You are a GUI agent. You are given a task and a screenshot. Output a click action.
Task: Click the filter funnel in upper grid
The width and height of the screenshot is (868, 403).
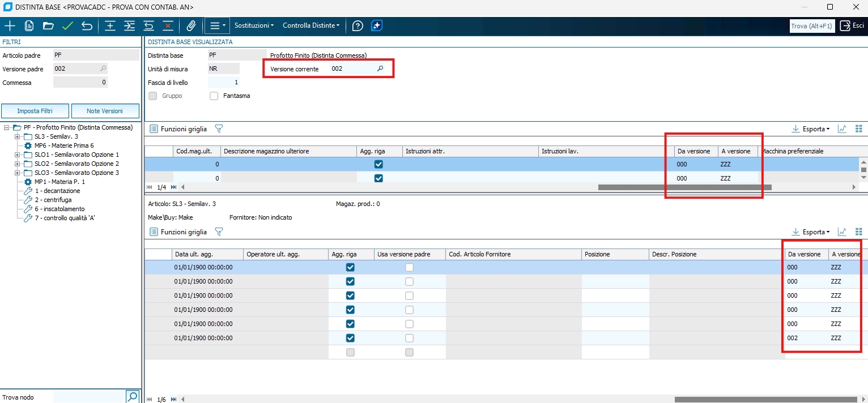click(x=219, y=129)
